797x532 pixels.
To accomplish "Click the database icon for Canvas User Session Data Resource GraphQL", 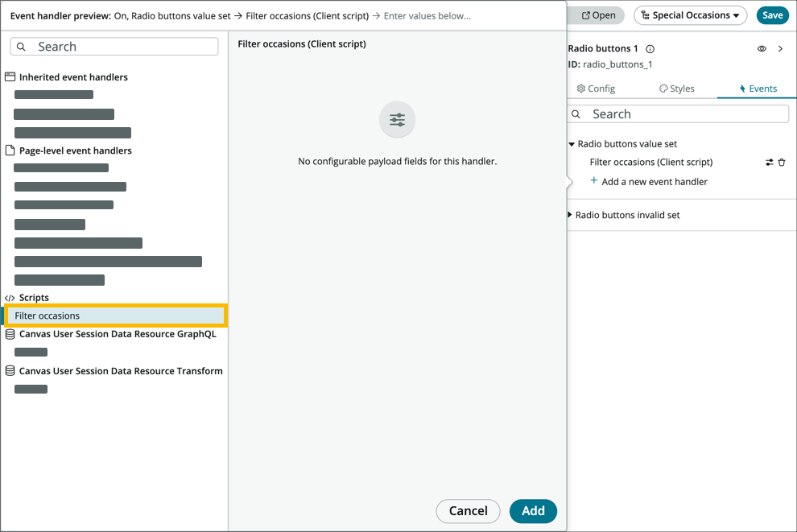I will [x=8, y=333].
